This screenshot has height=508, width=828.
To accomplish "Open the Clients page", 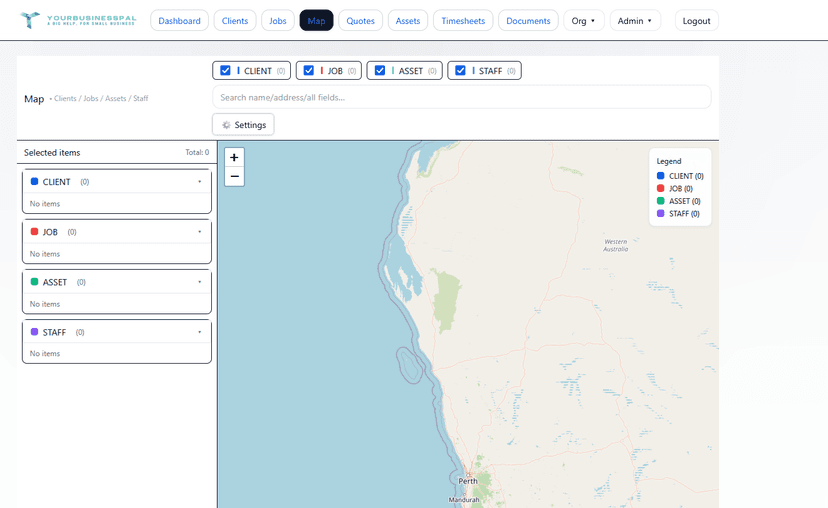I will [235, 21].
